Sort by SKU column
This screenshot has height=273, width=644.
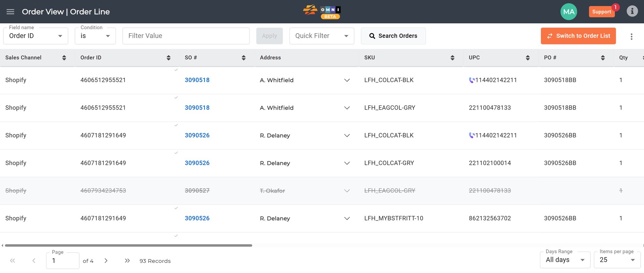pyautogui.click(x=452, y=58)
